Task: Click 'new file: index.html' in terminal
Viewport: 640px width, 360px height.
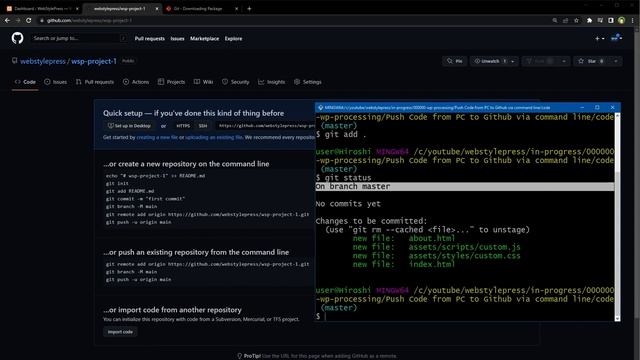Action: coord(404,264)
